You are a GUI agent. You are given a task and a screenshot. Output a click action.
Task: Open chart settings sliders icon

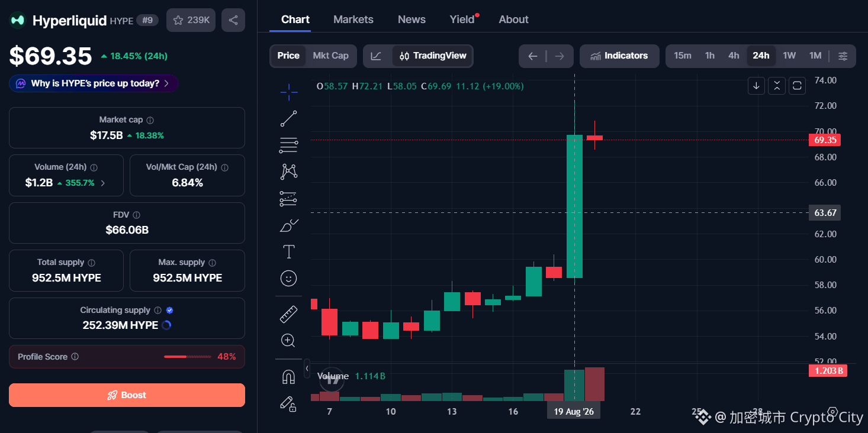pyautogui.click(x=843, y=56)
